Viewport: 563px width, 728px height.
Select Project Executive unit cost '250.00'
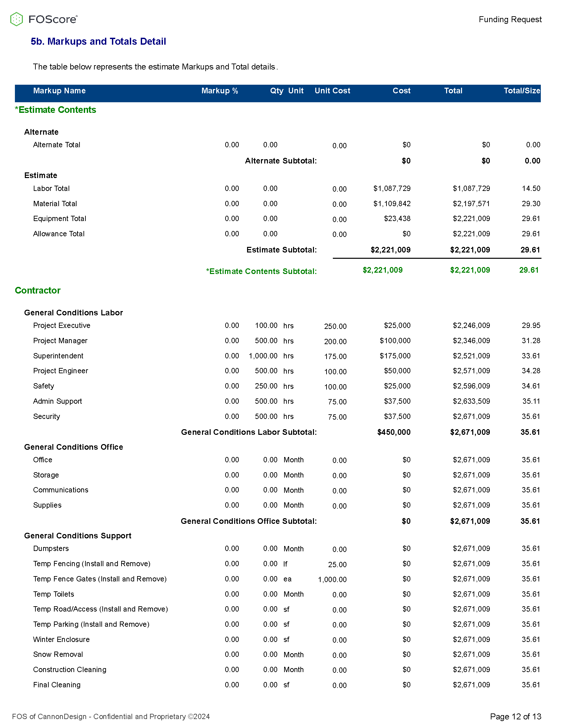[335, 326]
